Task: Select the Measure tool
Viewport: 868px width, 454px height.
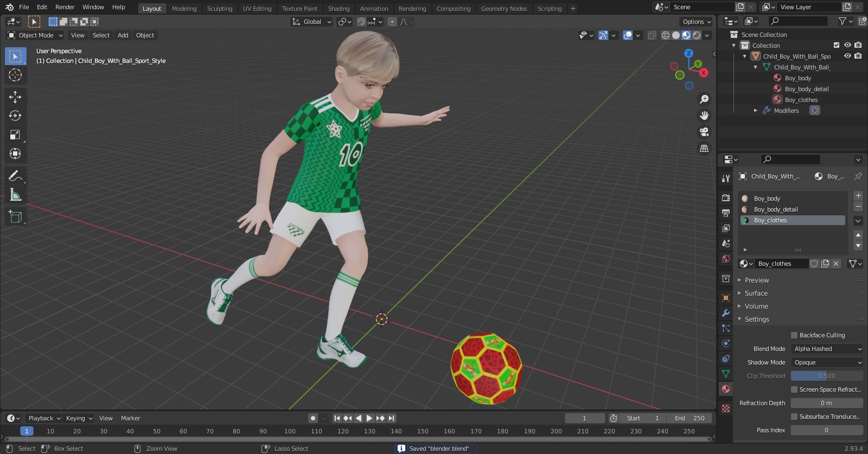Action: pyautogui.click(x=15, y=195)
